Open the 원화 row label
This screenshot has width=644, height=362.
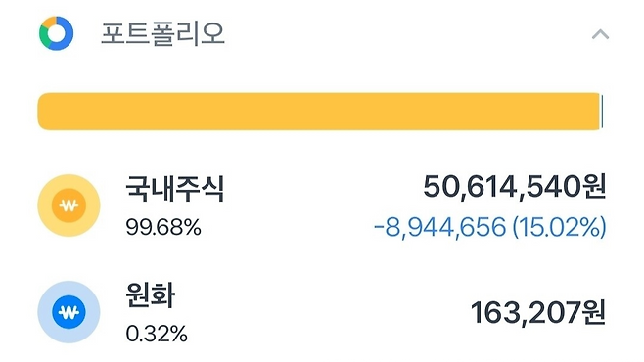click(x=151, y=295)
